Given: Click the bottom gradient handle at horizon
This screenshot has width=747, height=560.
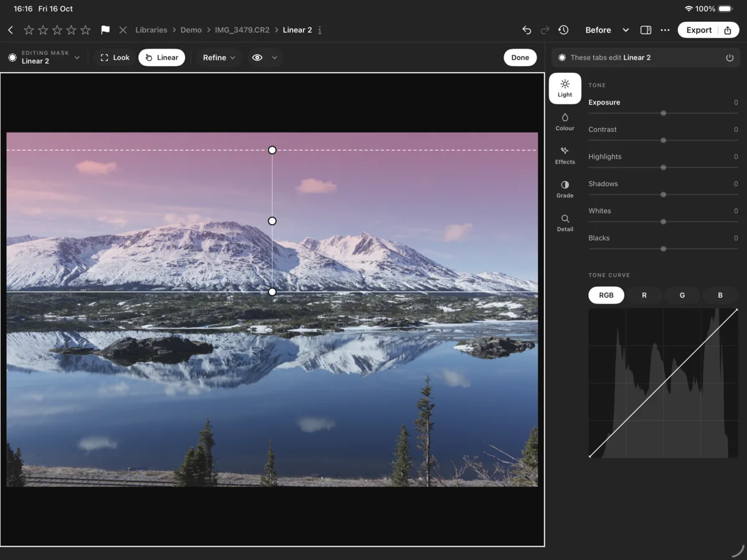Looking at the screenshot, I should click(272, 292).
